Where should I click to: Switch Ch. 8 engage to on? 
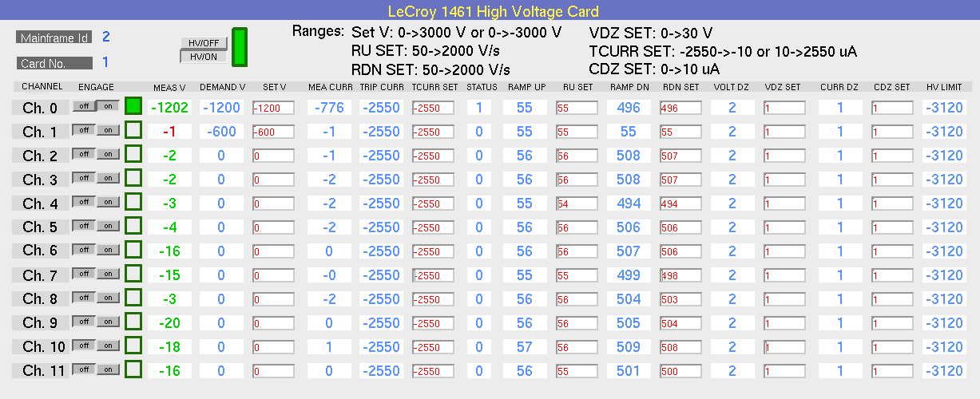click(x=108, y=297)
